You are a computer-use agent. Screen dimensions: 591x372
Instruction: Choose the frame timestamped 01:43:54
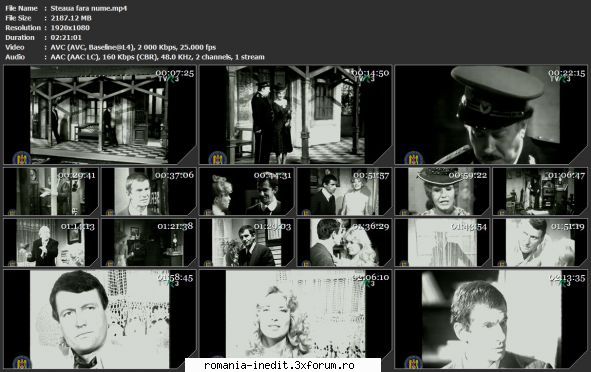[442, 242]
